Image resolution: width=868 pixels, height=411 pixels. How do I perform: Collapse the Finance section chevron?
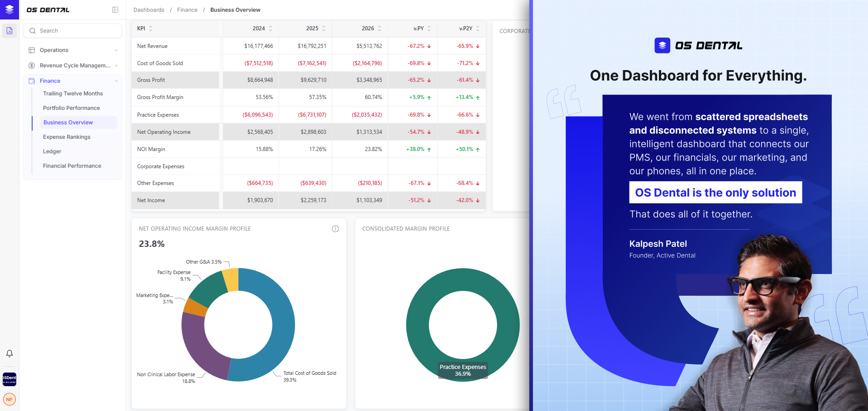116,81
